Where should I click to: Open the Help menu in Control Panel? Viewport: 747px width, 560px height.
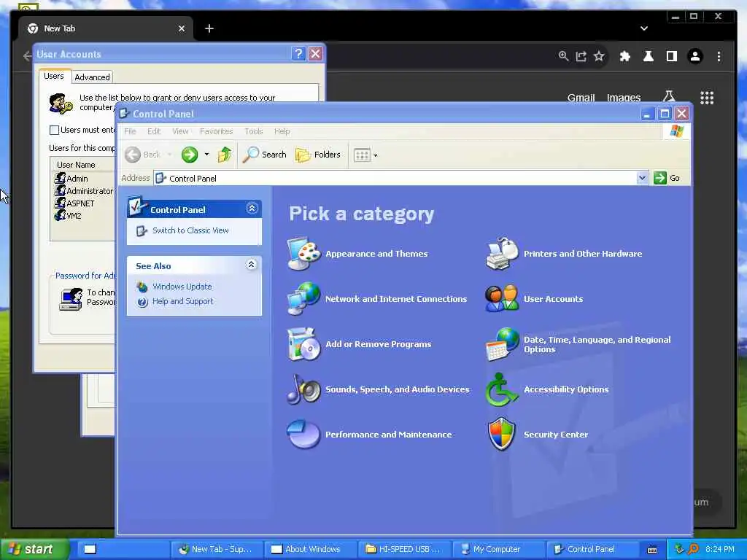point(282,131)
